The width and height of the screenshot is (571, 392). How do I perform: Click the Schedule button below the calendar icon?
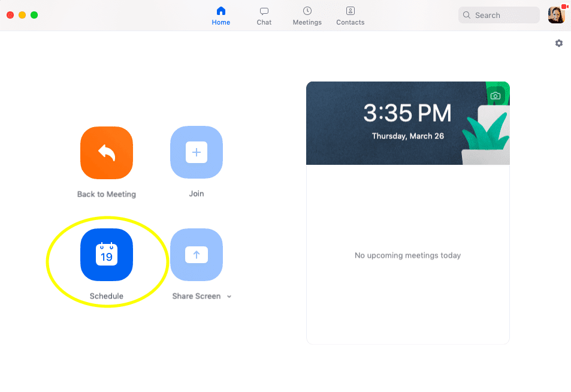[x=107, y=295]
